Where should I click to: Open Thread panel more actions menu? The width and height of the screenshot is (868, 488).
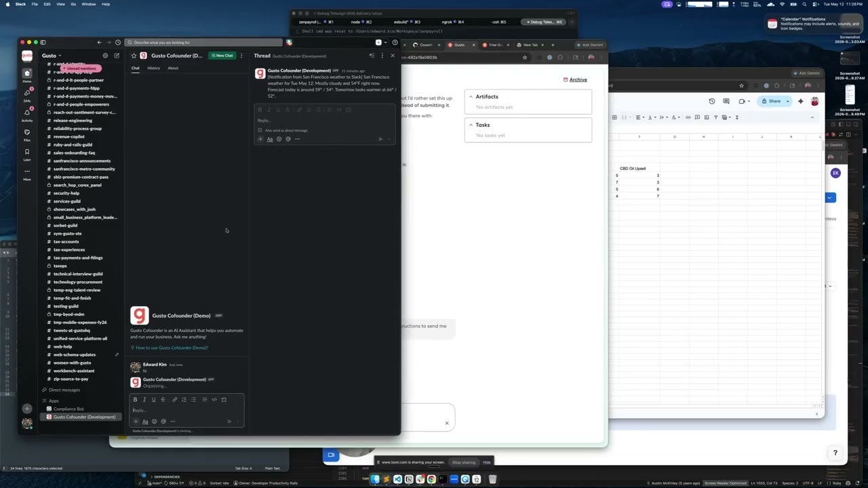coord(382,56)
